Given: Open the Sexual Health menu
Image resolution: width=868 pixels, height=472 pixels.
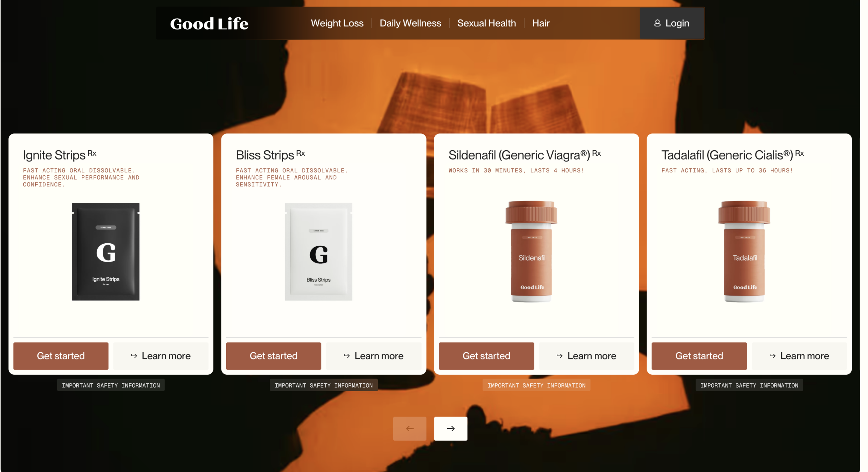Looking at the screenshot, I should (x=486, y=23).
